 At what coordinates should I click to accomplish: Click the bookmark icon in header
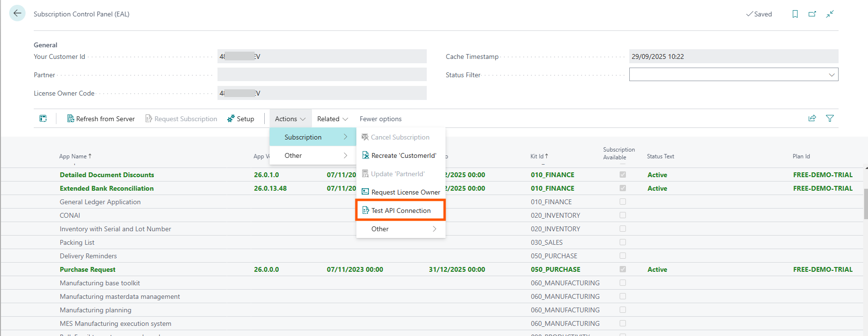795,14
